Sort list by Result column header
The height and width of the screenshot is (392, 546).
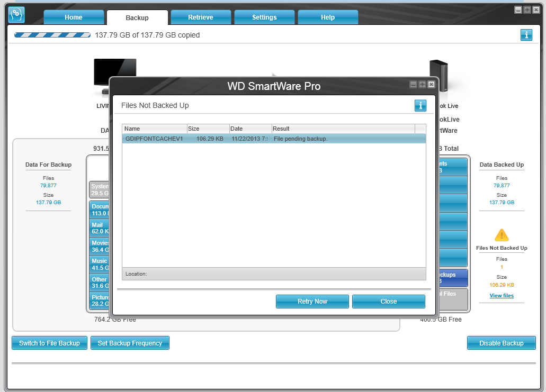click(x=343, y=129)
